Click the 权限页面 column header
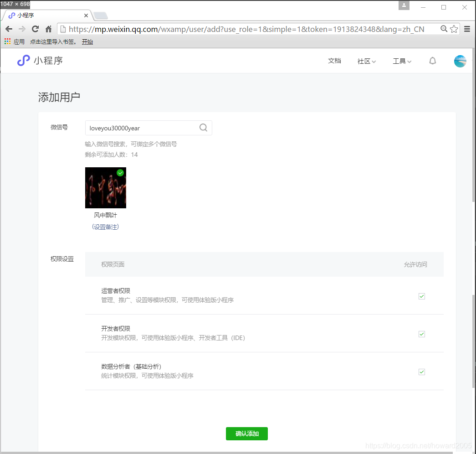Viewport: 476px width, 454px height. pos(113,264)
